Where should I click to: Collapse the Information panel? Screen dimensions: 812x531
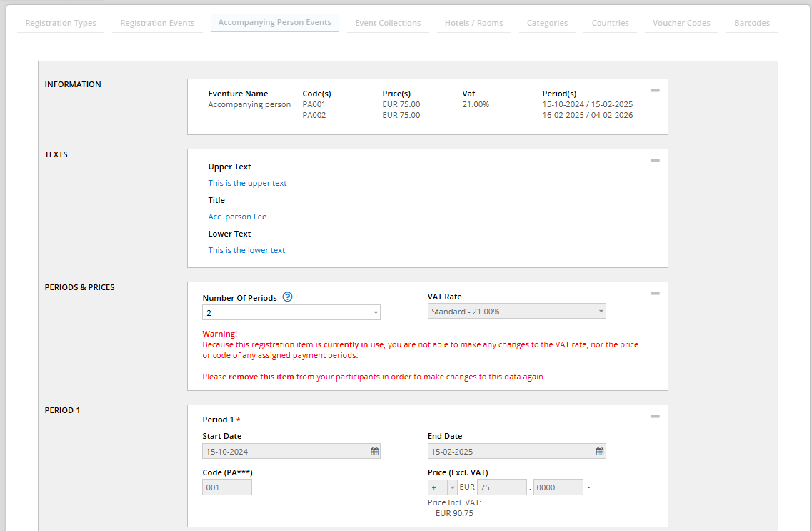(655, 91)
